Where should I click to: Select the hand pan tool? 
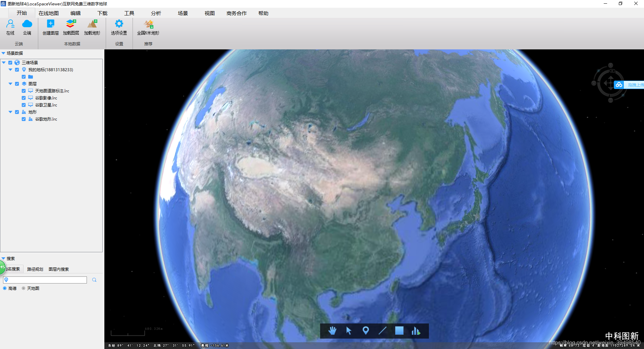click(x=332, y=331)
